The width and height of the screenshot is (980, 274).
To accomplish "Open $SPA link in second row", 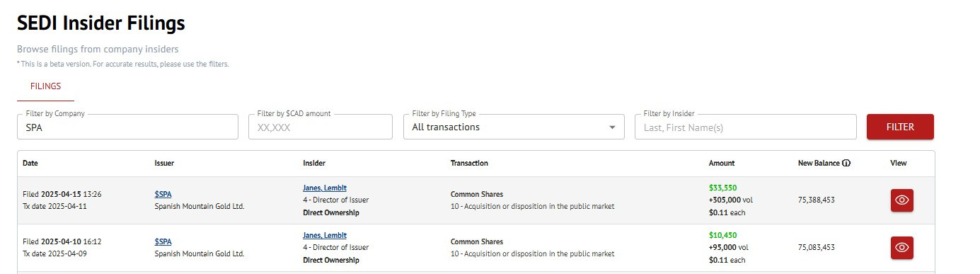I will click(163, 241).
